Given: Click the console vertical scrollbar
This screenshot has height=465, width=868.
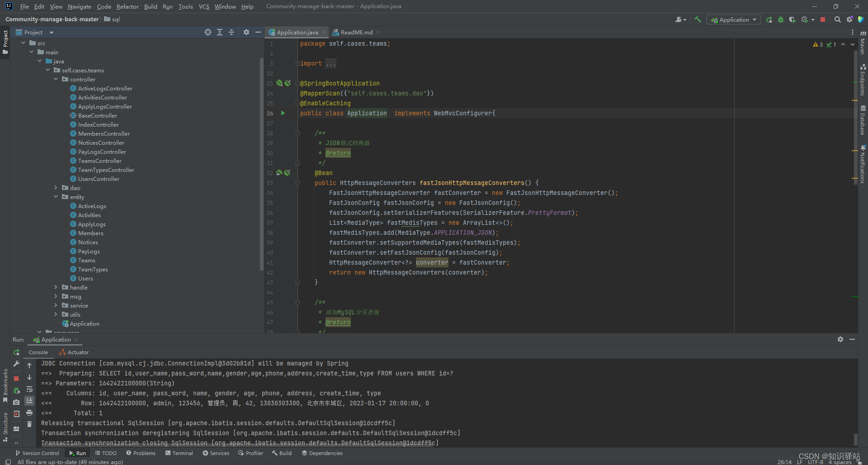Looking at the screenshot, I should pos(855,439).
